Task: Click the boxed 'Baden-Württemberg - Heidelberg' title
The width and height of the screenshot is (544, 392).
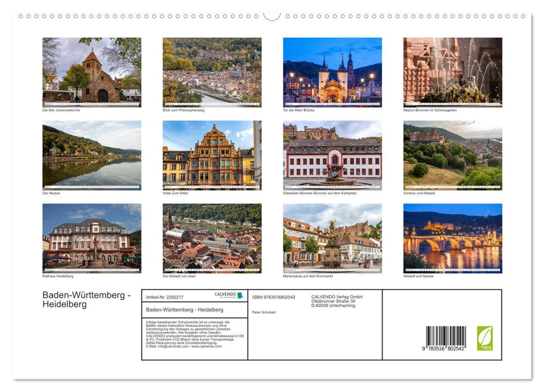Action: [184, 310]
